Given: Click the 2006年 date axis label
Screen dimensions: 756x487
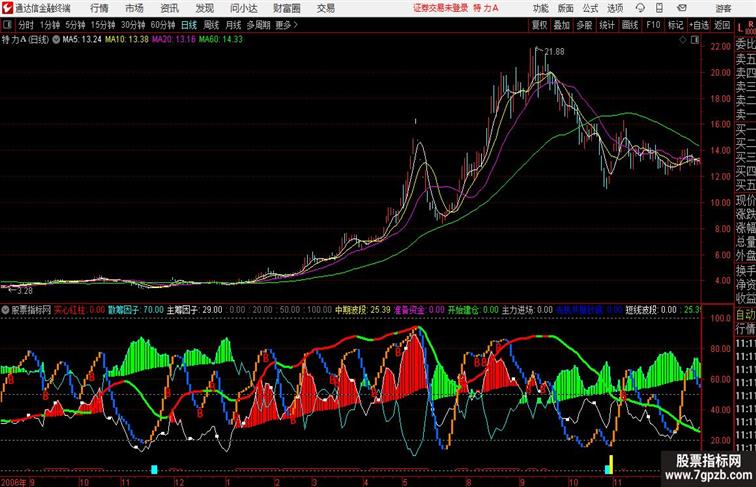Looking at the screenshot, I should tap(14, 482).
